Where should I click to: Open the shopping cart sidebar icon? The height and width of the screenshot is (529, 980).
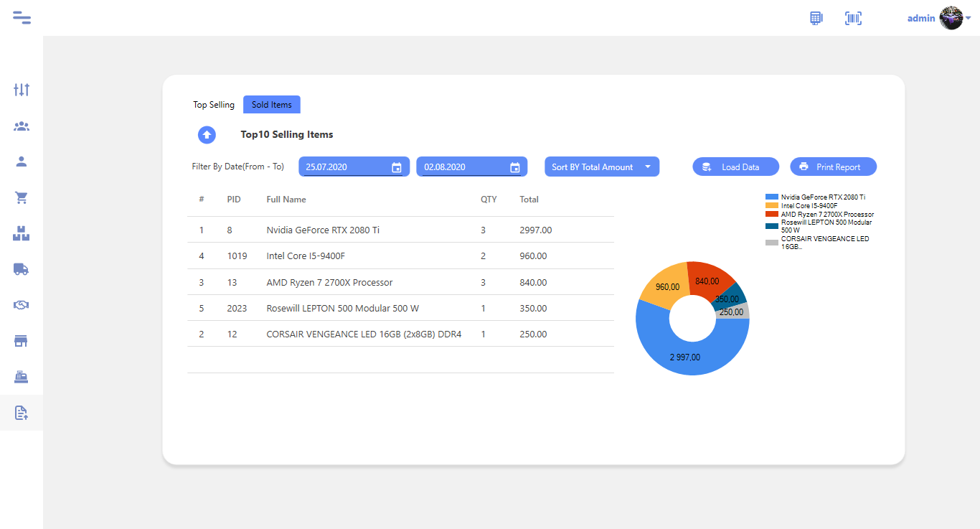click(x=22, y=197)
